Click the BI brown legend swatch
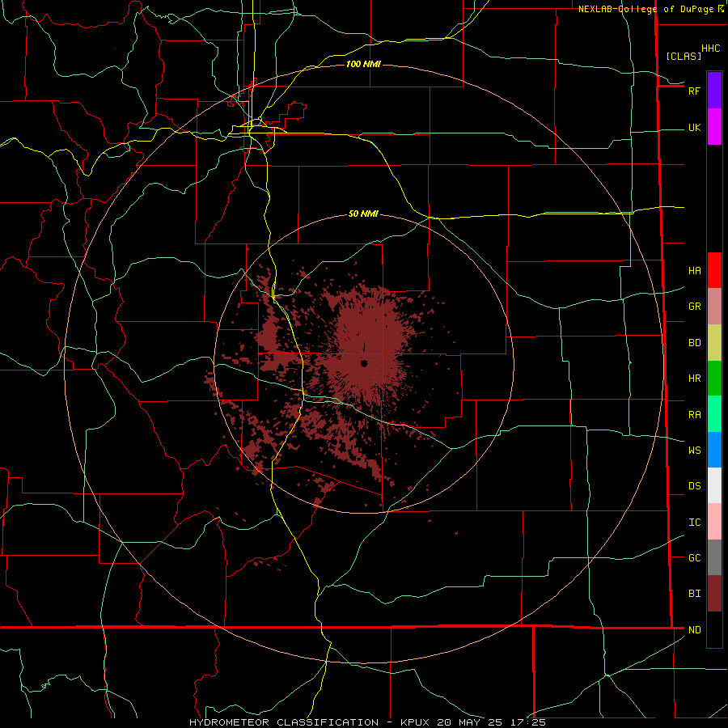Screen dimensions: 728x728 (714, 594)
